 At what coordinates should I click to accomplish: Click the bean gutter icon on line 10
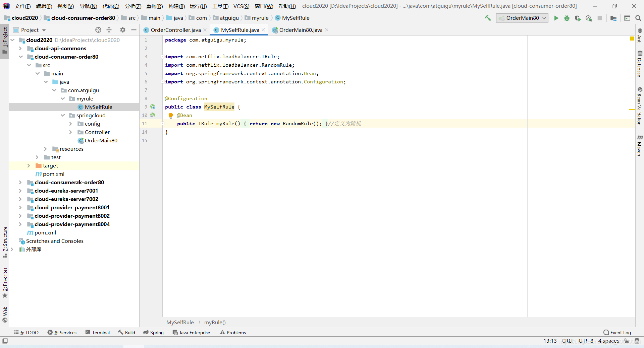click(x=153, y=115)
